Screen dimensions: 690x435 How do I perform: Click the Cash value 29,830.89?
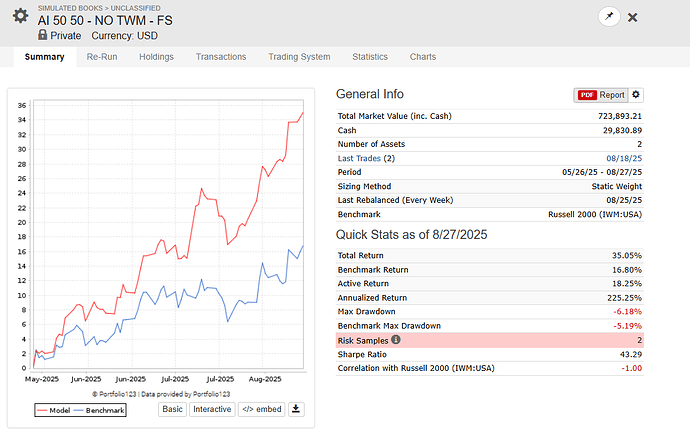tap(622, 130)
